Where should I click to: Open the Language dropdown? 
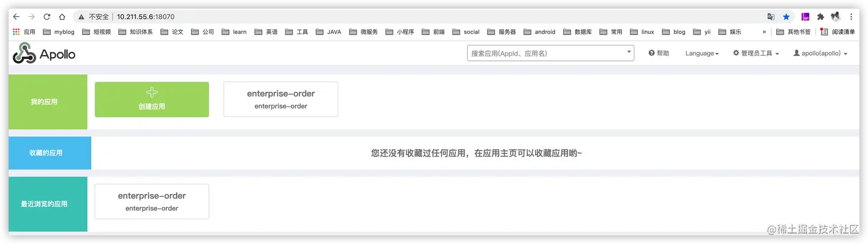point(702,53)
